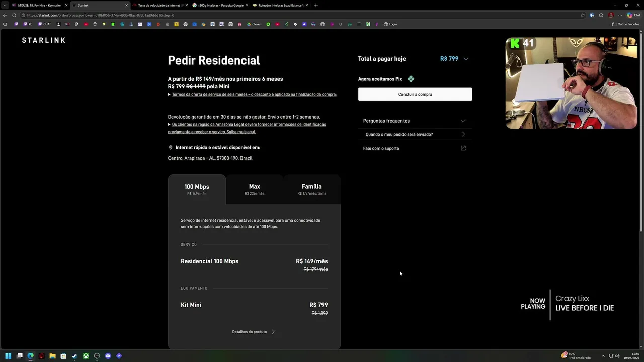Viewport: 644px width, 362px height.
Task: Select the Família plan tab
Action: click(x=312, y=190)
